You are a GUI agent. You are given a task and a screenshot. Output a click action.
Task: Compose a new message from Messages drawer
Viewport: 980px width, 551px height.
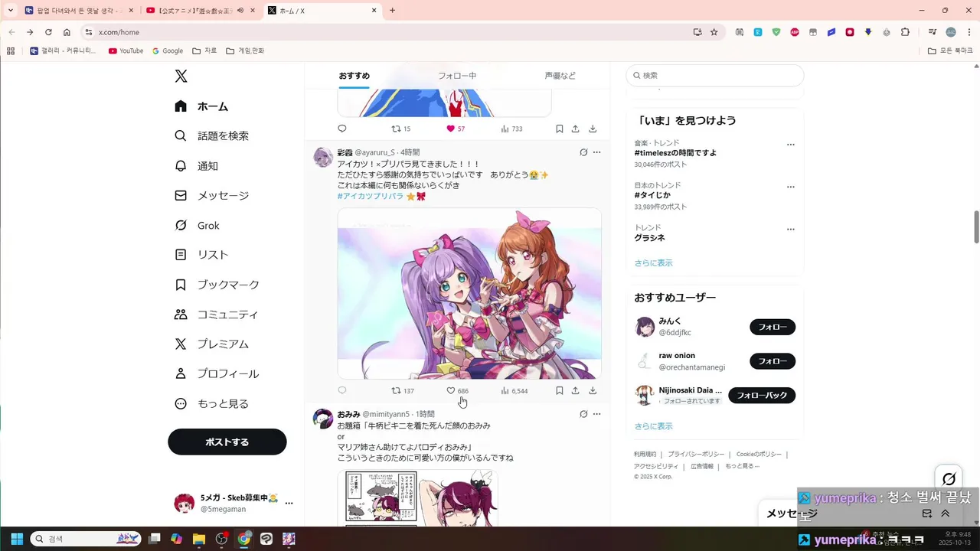pyautogui.click(x=926, y=514)
